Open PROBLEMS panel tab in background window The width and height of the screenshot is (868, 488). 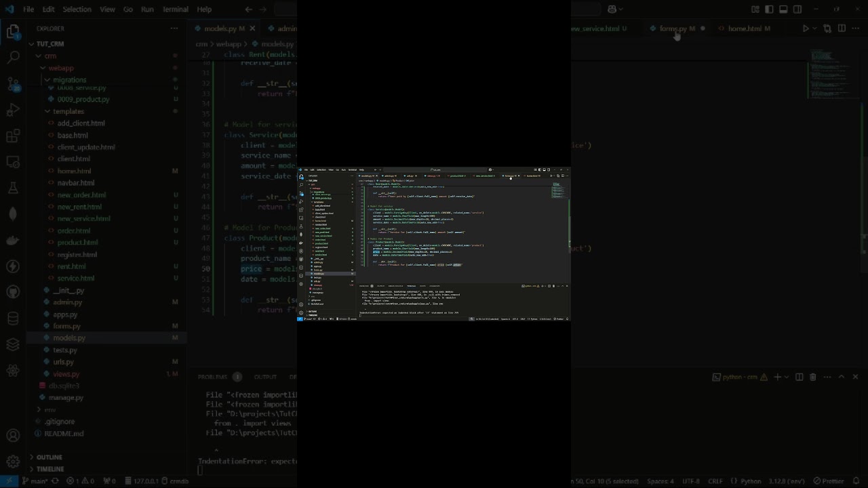click(213, 377)
